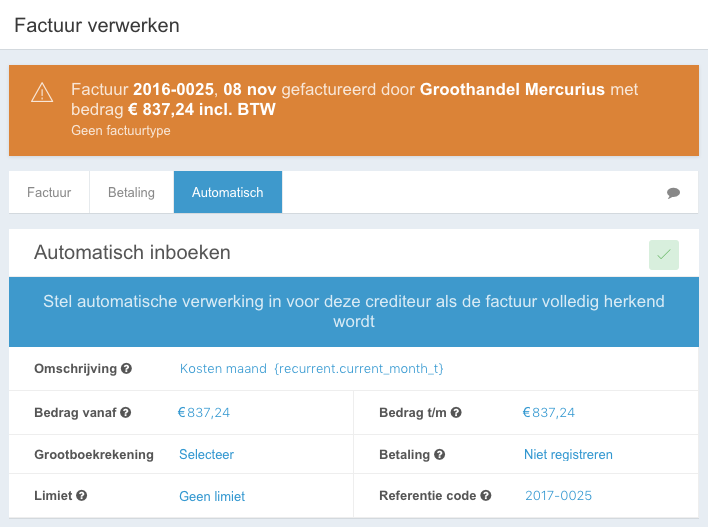Open the Geen limiet option

point(212,496)
